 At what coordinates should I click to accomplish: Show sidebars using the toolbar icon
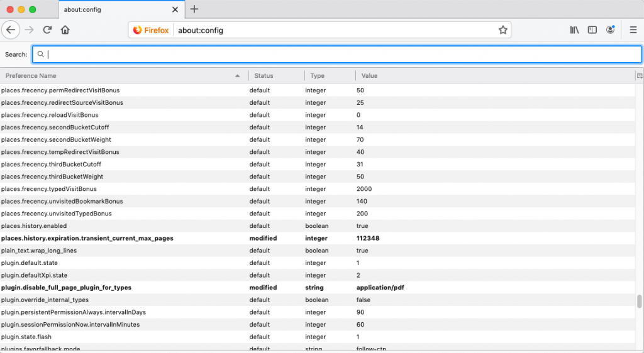[x=592, y=30]
